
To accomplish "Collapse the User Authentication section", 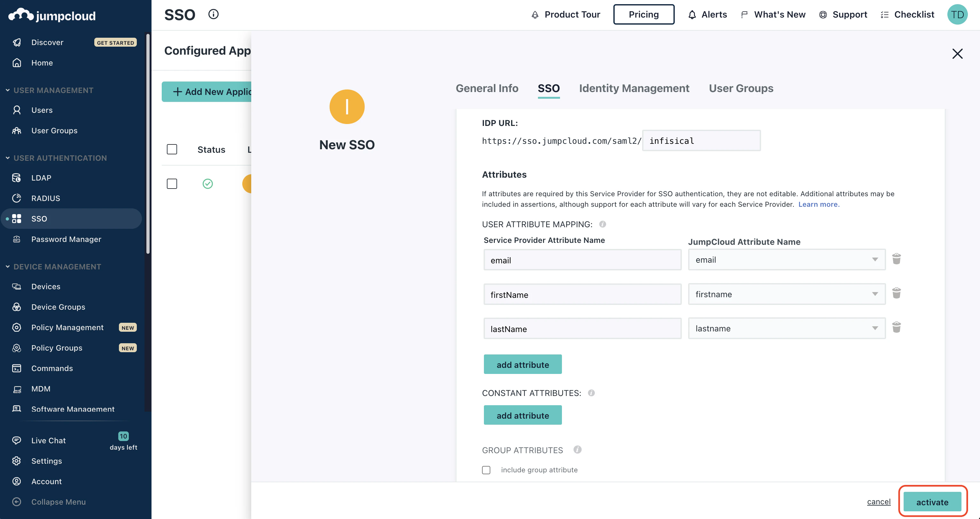I will click(56, 158).
